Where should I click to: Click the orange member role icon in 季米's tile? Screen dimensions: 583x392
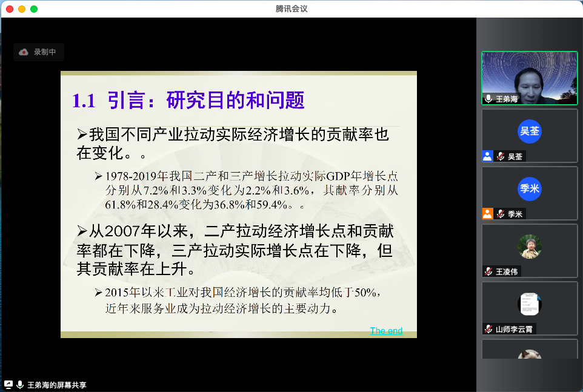pyautogui.click(x=487, y=213)
